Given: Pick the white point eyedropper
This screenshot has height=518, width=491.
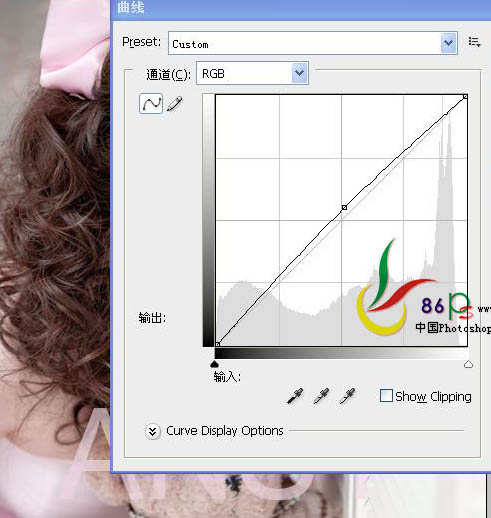Looking at the screenshot, I should (347, 396).
